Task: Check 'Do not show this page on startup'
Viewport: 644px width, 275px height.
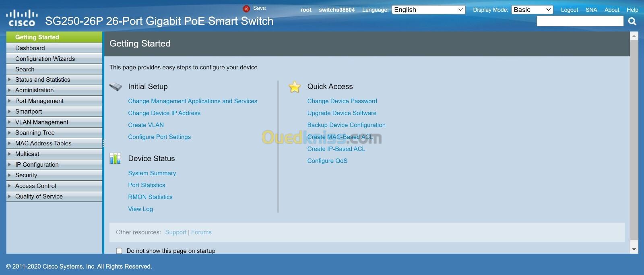Action: pyautogui.click(x=119, y=251)
